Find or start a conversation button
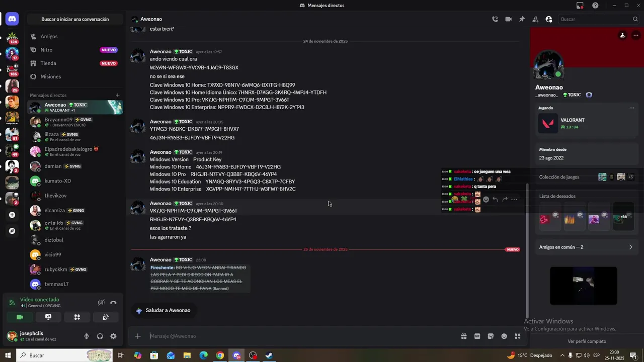644x362 pixels. tap(75, 19)
